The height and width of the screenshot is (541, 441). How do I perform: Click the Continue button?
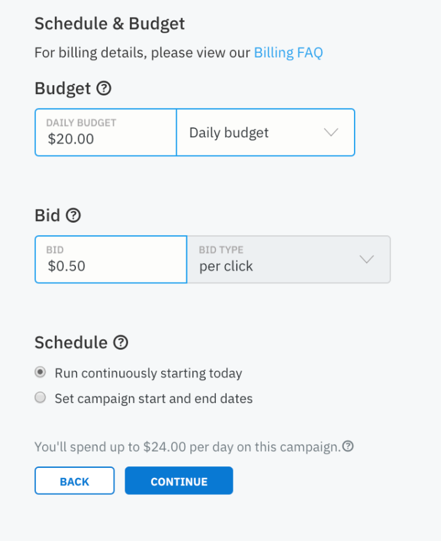[x=179, y=481]
